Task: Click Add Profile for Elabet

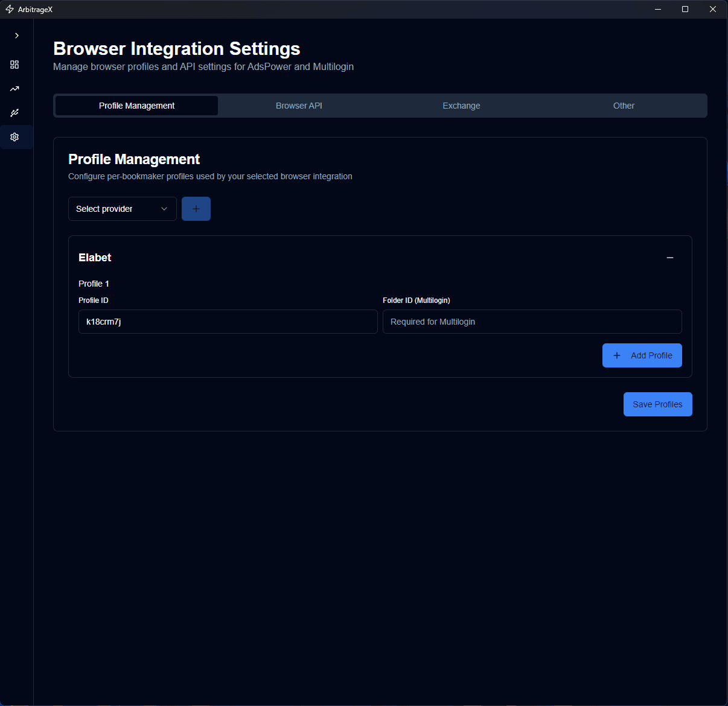Action: [642, 355]
